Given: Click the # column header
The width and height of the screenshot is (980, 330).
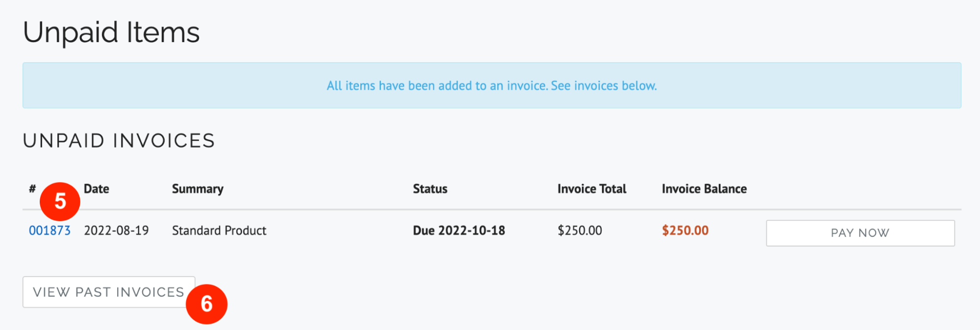Looking at the screenshot, I should 32,188.
